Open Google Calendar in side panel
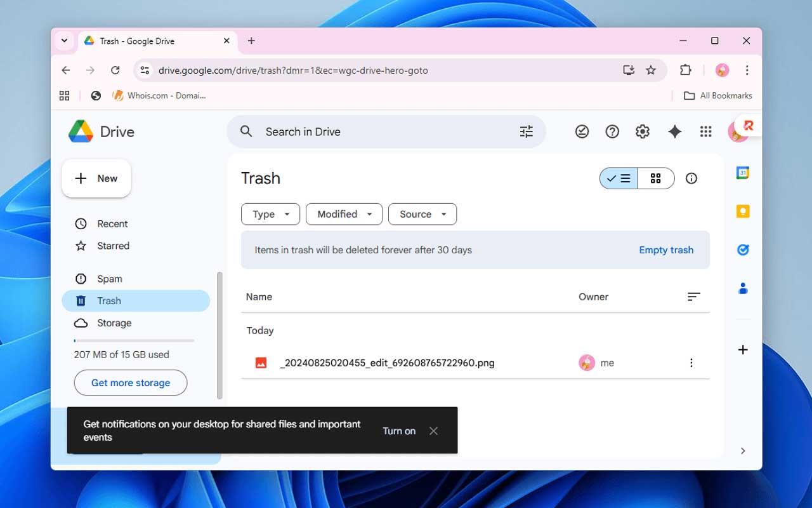Screen dimensions: 812x508 pyautogui.click(x=743, y=173)
